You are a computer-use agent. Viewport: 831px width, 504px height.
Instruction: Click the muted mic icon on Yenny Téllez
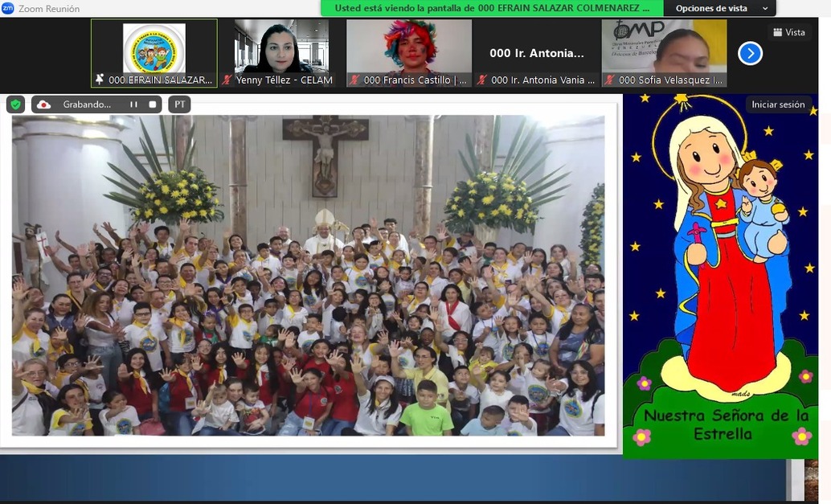[227, 80]
